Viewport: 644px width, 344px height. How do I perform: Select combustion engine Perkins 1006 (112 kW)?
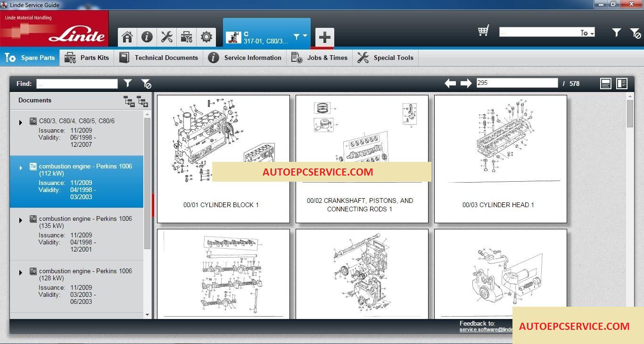tap(77, 182)
